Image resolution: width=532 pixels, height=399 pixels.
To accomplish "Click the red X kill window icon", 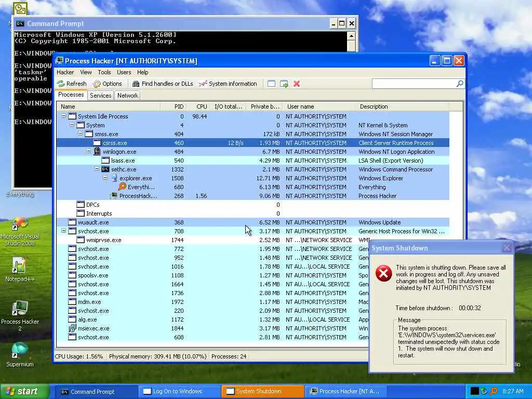I will (297, 84).
